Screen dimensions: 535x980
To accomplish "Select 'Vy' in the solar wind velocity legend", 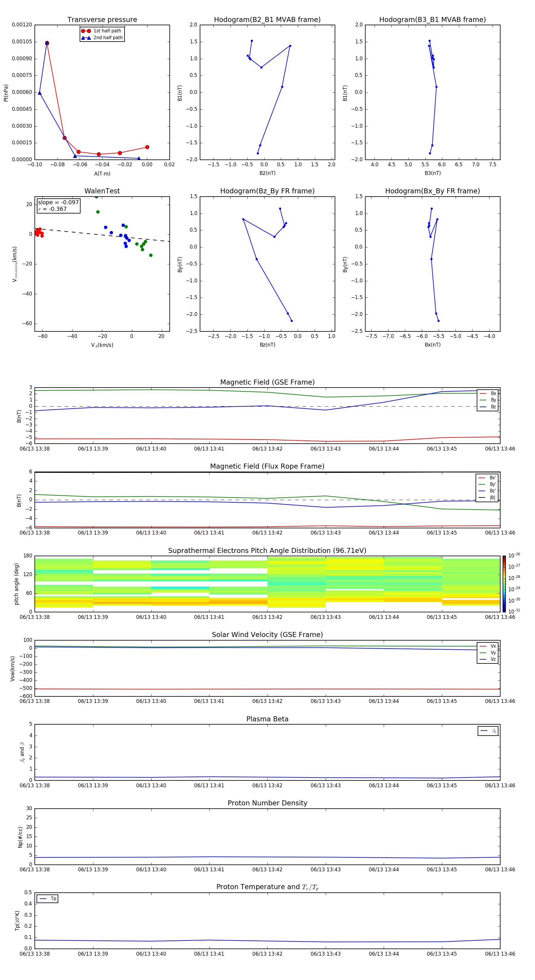I will 488,652.
